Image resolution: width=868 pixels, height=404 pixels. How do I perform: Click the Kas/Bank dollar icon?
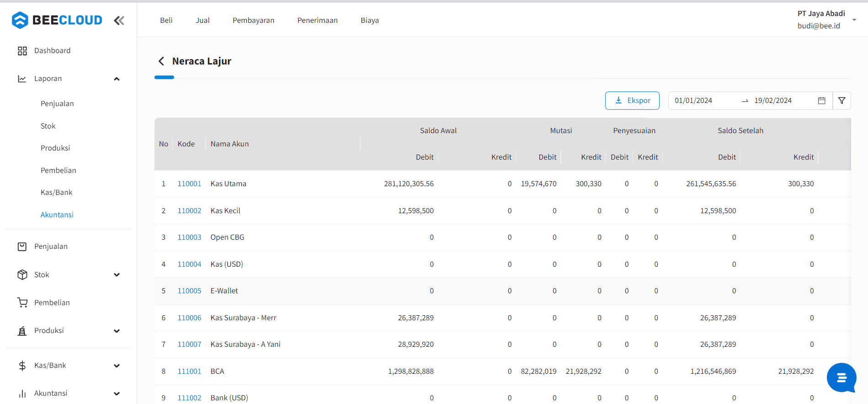(22, 366)
